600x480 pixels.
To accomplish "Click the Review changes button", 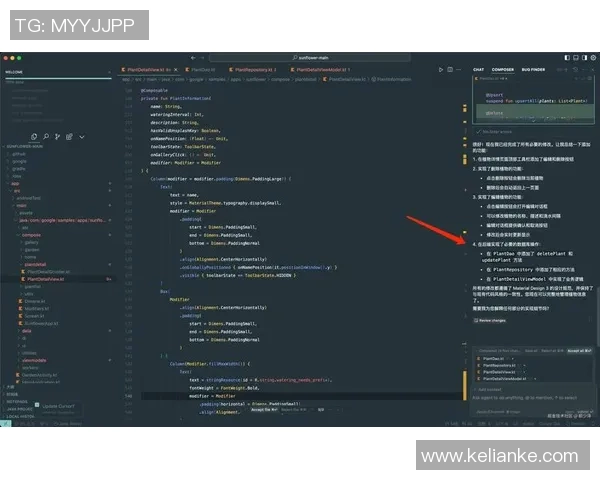I will pyautogui.click(x=492, y=320).
